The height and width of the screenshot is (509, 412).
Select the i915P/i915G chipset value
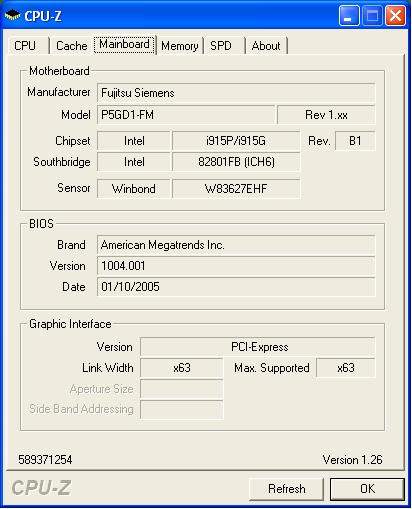pos(236,141)
